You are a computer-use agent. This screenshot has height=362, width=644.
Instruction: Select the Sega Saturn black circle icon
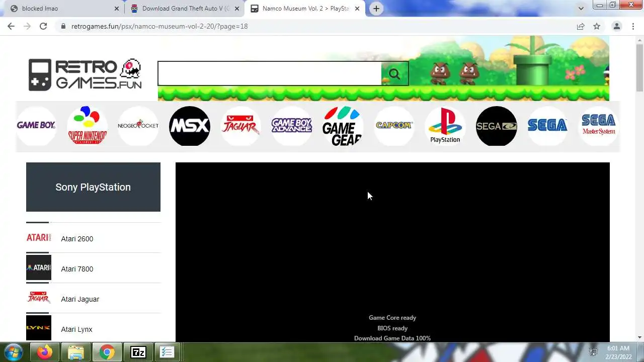tap(497, 126)
